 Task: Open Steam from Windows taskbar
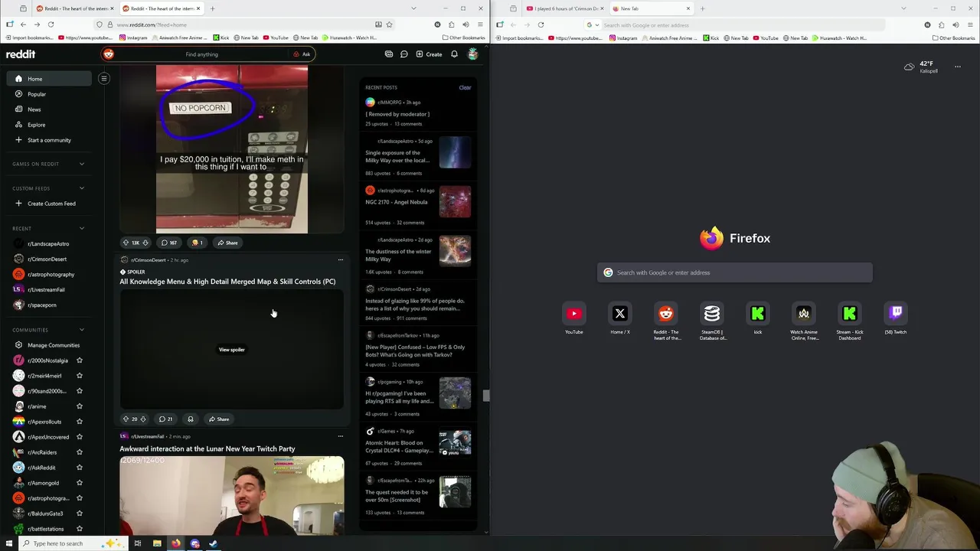pyautogui.click(x=214, y=543)
